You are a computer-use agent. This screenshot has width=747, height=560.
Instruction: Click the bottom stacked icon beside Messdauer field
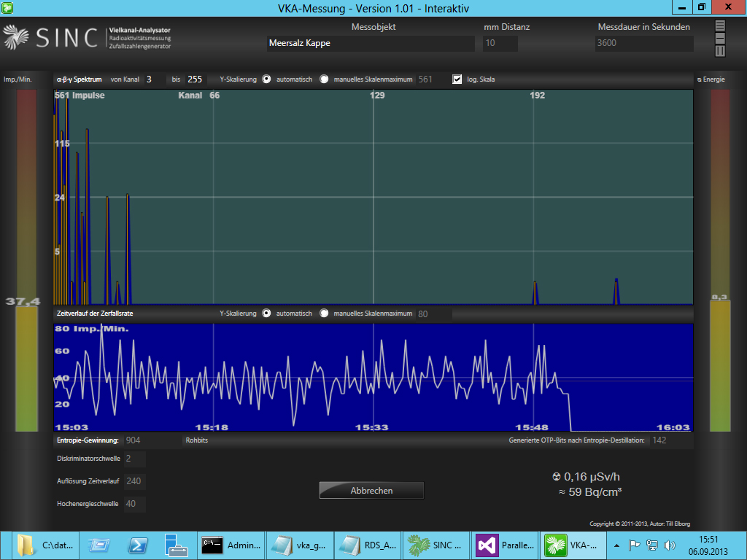[x=720, y=51]
